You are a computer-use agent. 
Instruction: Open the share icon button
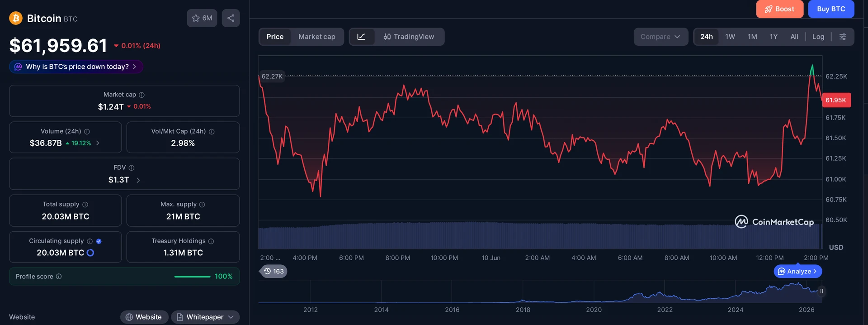tap(231, 18)
